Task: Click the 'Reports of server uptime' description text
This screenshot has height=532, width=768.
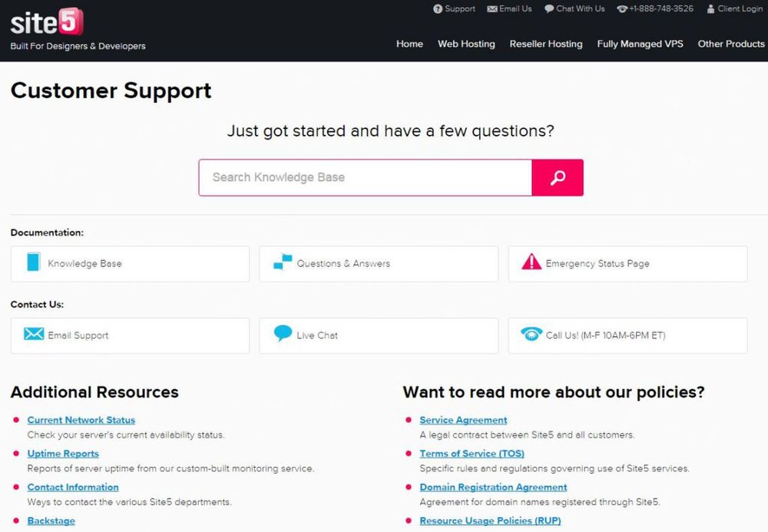Action: point(171,468)
